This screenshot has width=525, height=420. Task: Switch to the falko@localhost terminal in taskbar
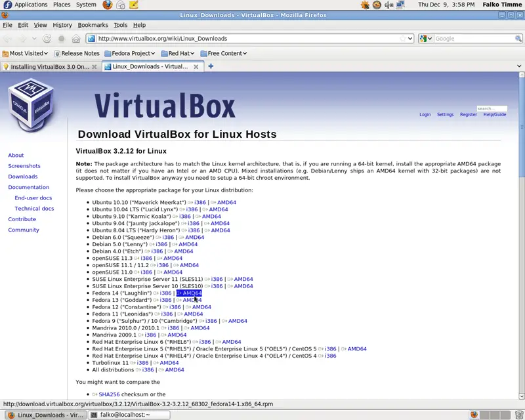[x=129, y=415]
